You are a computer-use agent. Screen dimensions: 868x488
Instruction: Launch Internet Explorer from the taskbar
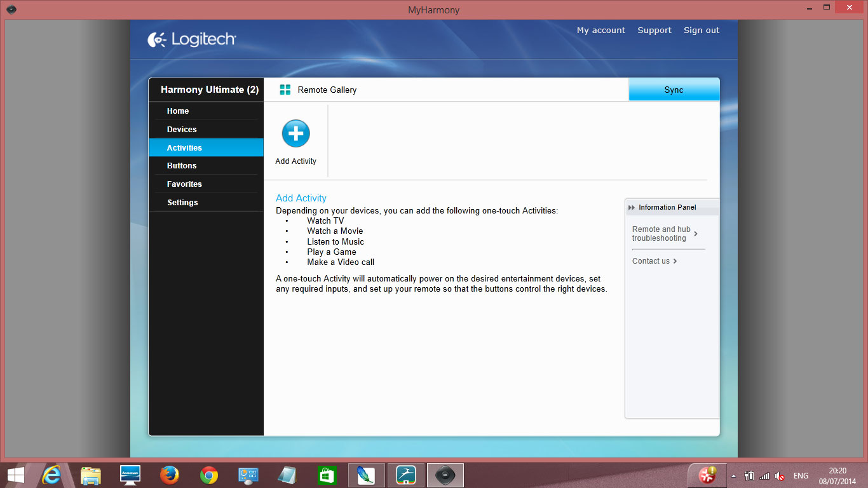(x=52, y=475)
